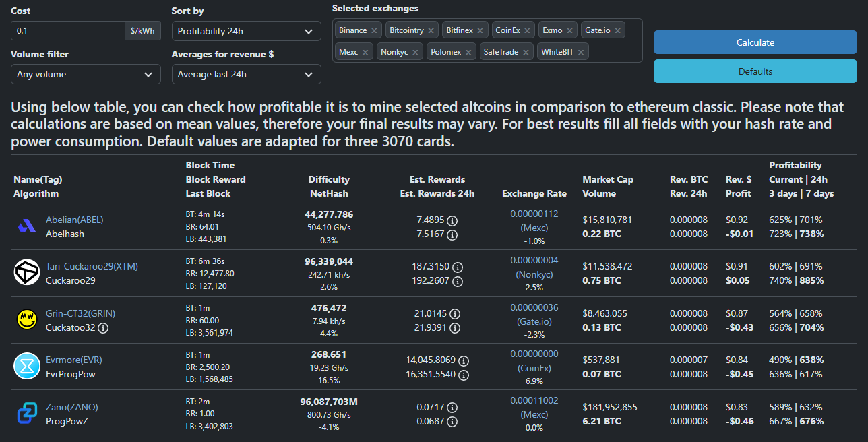This screenshot has width=868, height=442.
Task: Open the Evrmore(EVR) coin link
Action: click(73, 360)
